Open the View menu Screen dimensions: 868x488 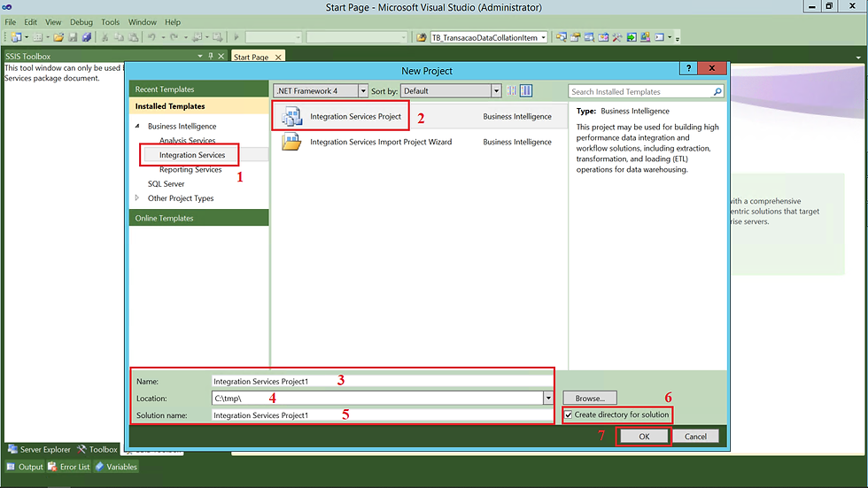(x=53, y=22)
